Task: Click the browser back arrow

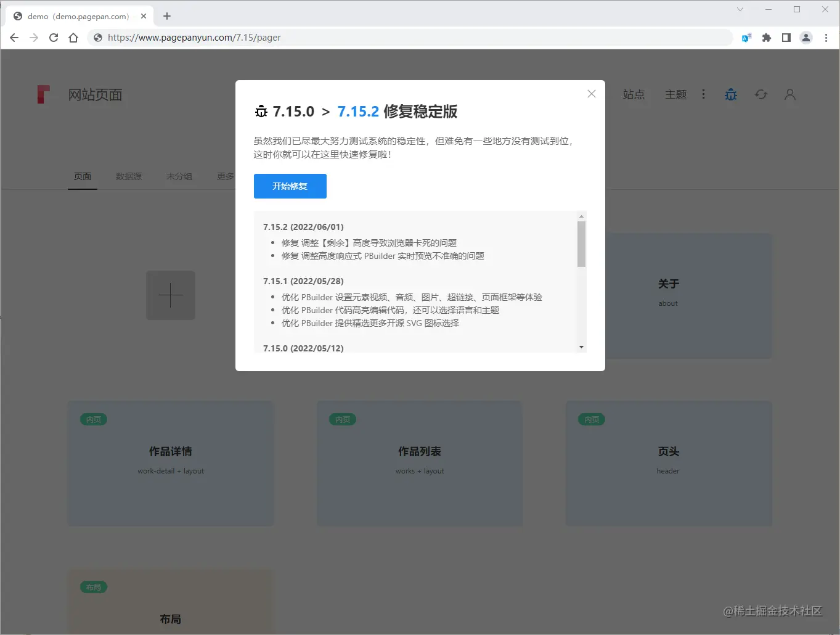Action: 14,37
